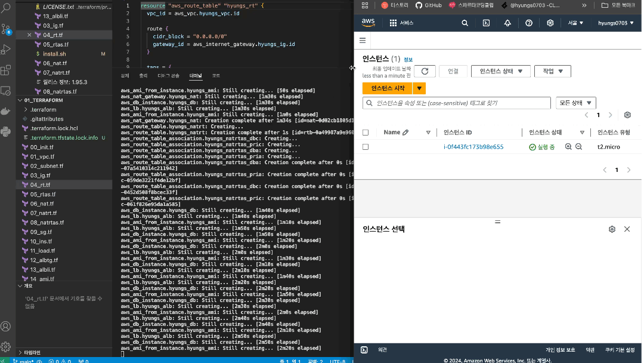The width and height of the screenshot is (644, 363).
Task: Open AWS console search
Action: click(465, 23)
